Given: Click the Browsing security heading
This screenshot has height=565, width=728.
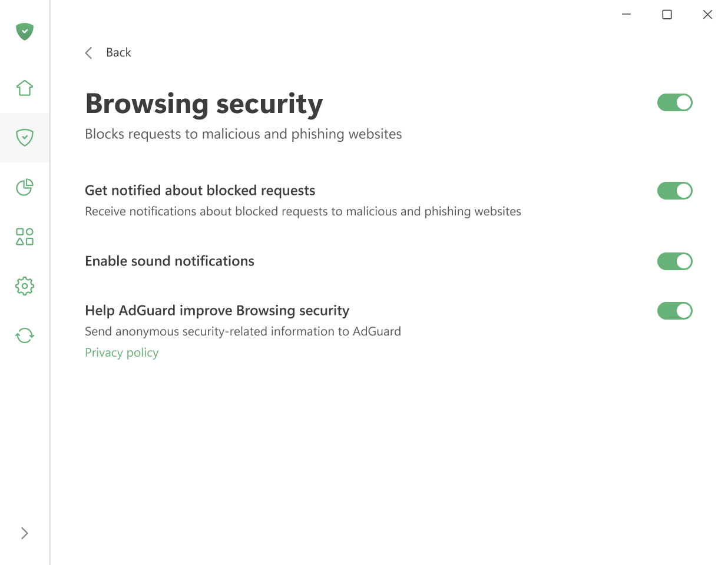Looking at the screenshot, I should (204, 104).
